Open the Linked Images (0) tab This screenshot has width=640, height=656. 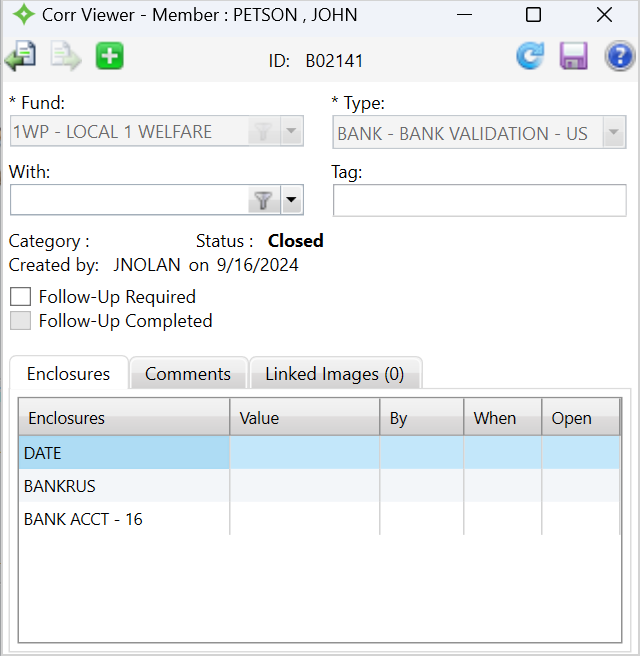tap(334, 374)
